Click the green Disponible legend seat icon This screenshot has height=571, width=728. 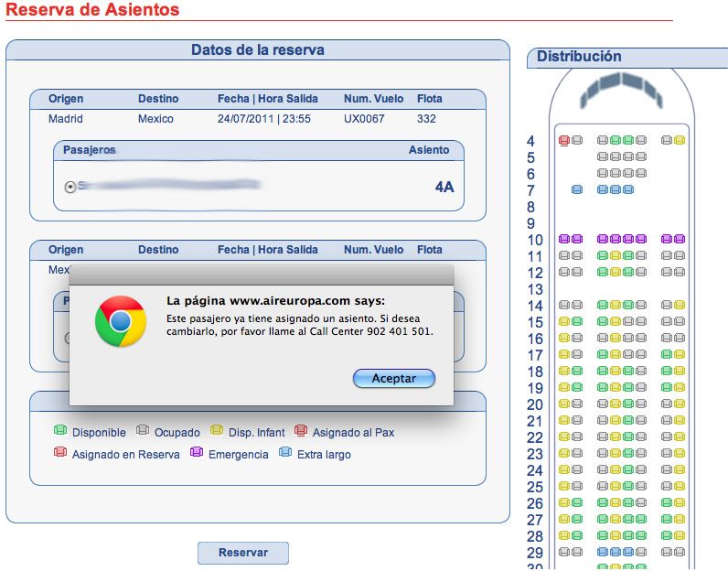coord(60,430)
